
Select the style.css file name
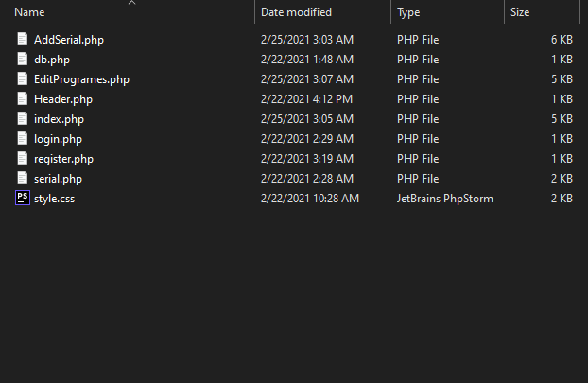(54, 199)
